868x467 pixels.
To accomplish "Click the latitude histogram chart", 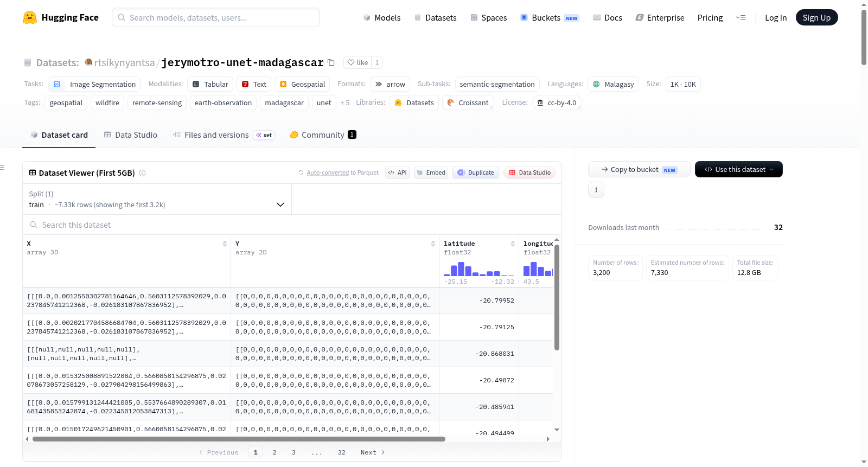I will coord(479,269).
